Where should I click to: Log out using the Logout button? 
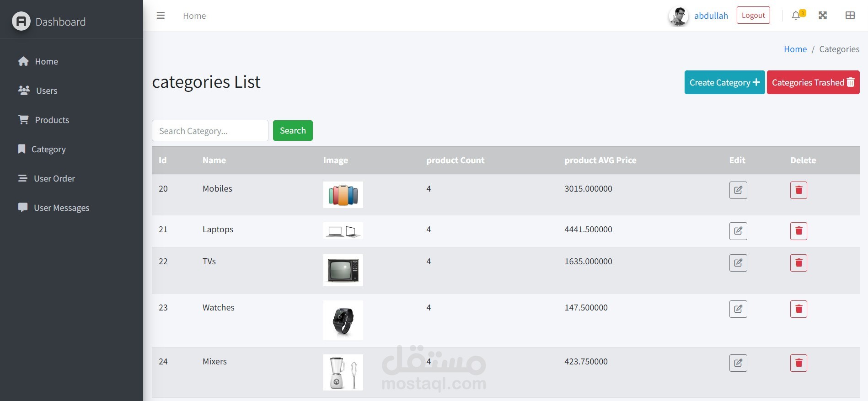pos(753,15)
